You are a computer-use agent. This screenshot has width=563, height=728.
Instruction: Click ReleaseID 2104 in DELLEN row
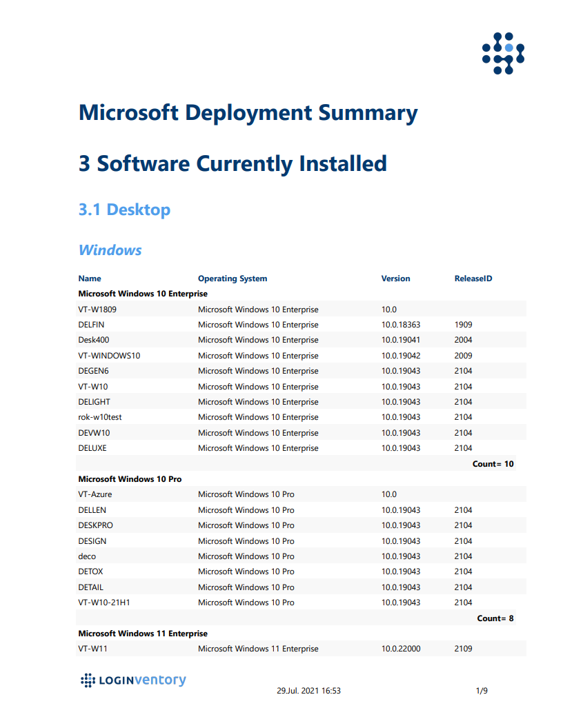coord(463,510)
